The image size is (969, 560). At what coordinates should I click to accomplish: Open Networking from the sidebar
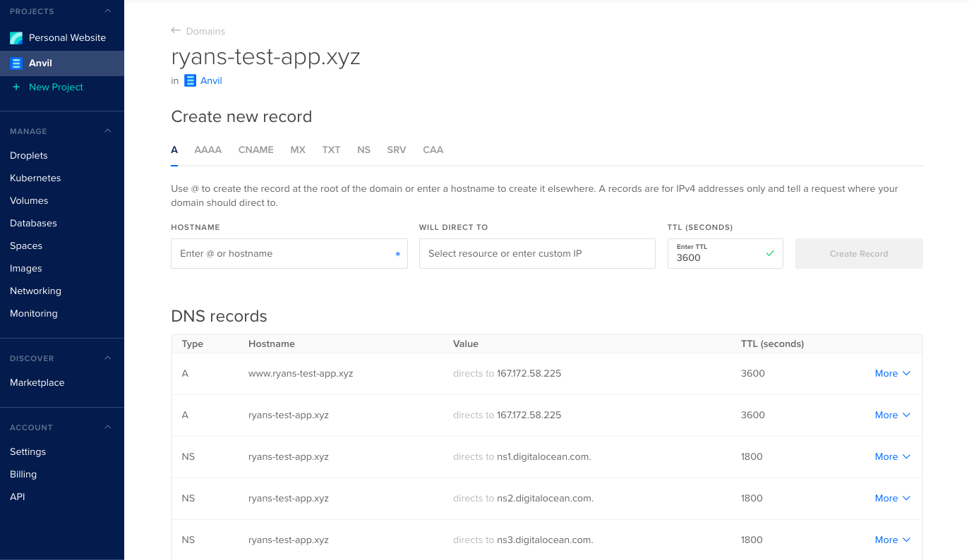click(x=35, y=291)
